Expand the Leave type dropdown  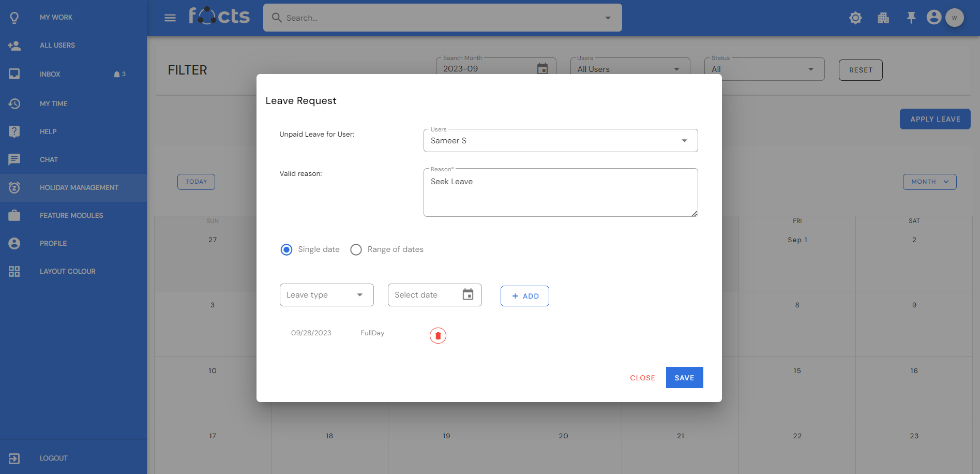click(x=326, y=295)
